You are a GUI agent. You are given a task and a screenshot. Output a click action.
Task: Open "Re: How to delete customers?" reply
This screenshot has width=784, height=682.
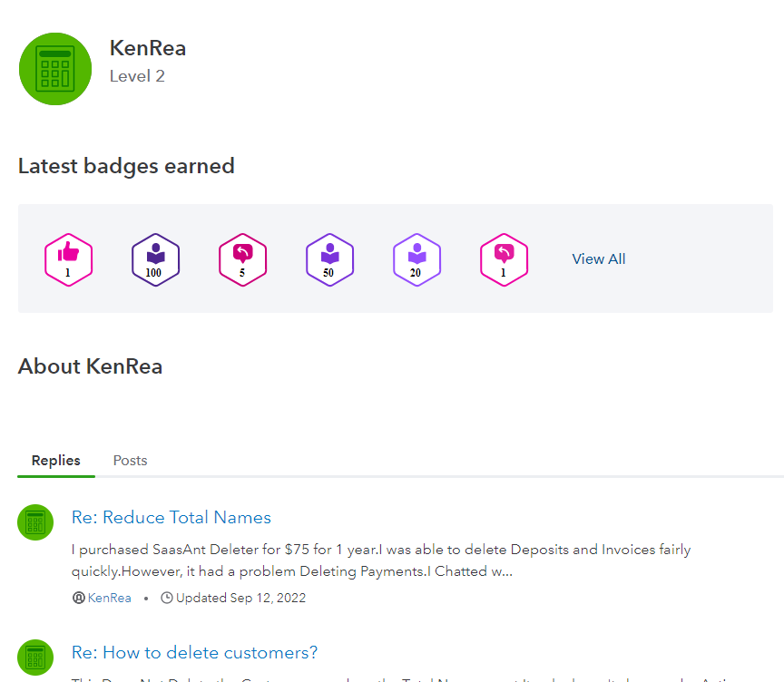(194, 653)
